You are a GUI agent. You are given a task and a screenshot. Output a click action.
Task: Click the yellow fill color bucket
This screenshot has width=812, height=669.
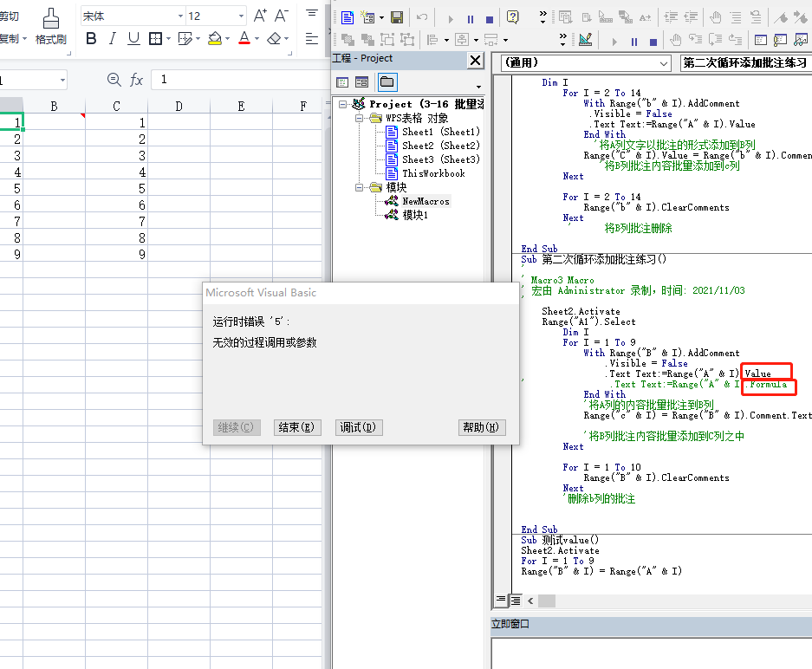214,38
